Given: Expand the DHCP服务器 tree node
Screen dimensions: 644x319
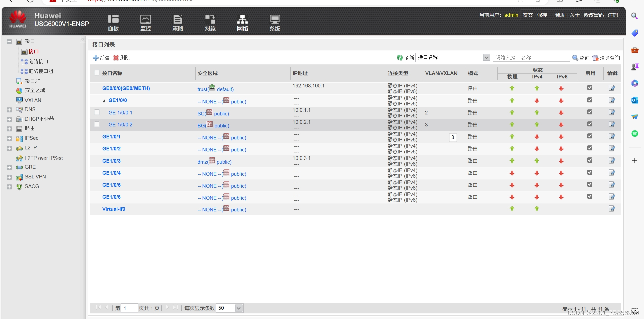Looking at the screenshot, I should (x=9, y=119).
